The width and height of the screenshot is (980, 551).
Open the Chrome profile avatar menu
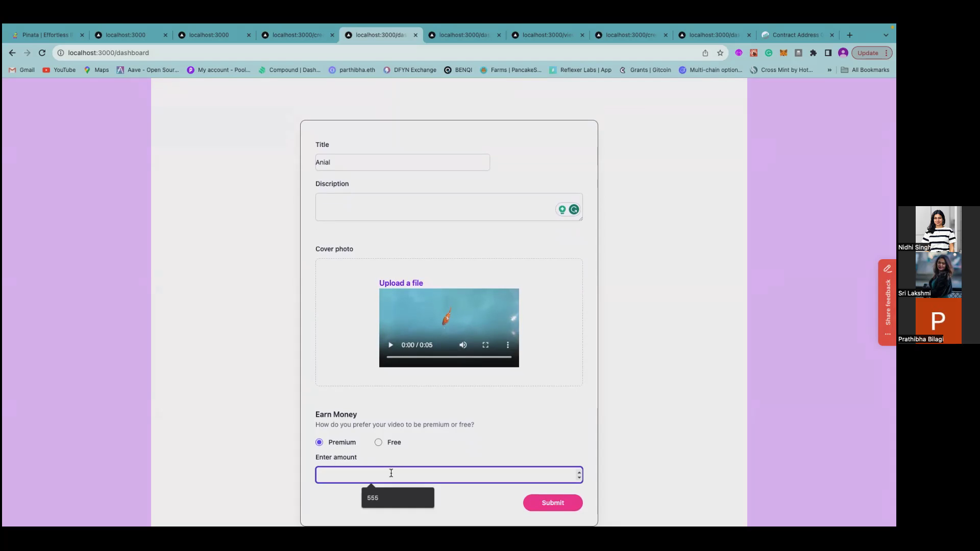[x=843, y=53]
